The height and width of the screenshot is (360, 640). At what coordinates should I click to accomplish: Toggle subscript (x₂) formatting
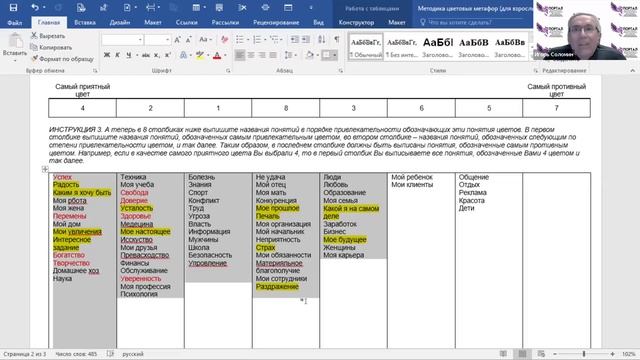coord(157,55)
